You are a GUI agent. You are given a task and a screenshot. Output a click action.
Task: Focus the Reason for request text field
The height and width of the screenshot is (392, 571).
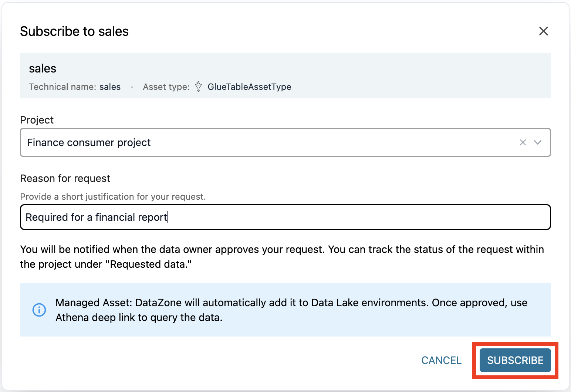285,217
